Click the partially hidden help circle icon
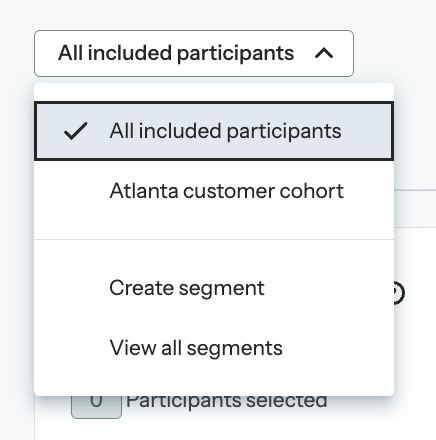Screen dimensions: 436x440 tap(399, 293)
